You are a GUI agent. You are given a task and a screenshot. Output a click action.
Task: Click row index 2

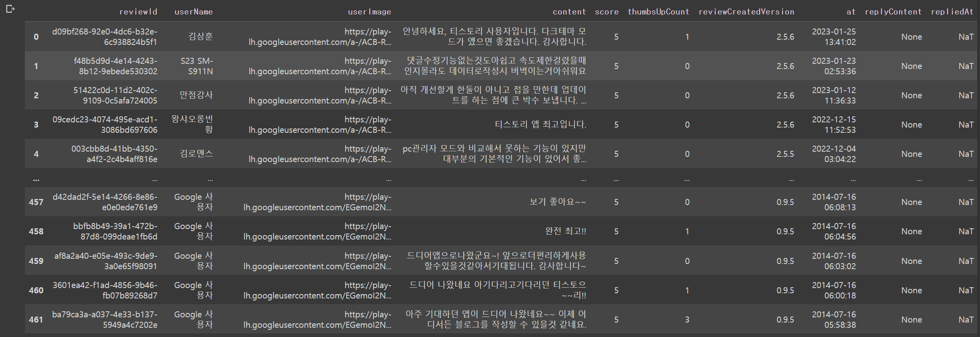(36, 95)
